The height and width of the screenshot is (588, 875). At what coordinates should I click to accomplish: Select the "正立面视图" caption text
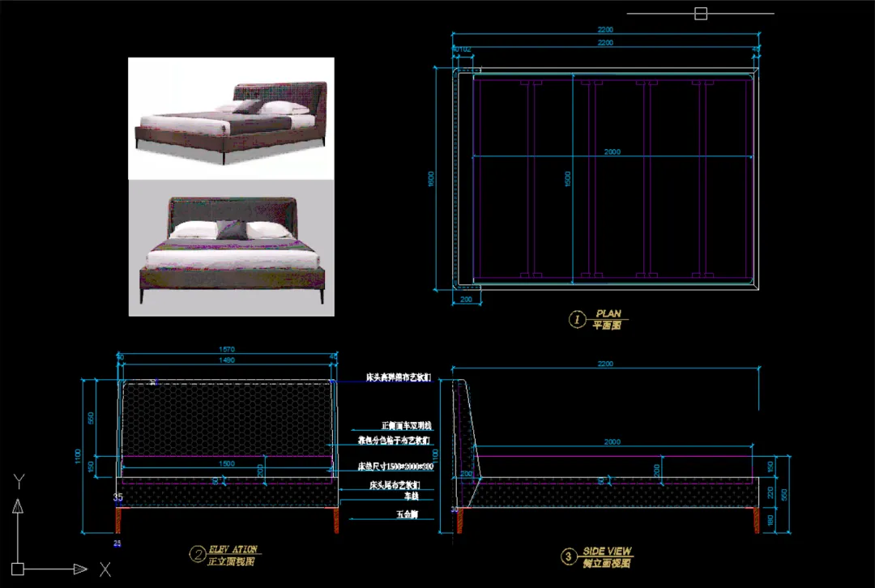click(x=231, y=562)
